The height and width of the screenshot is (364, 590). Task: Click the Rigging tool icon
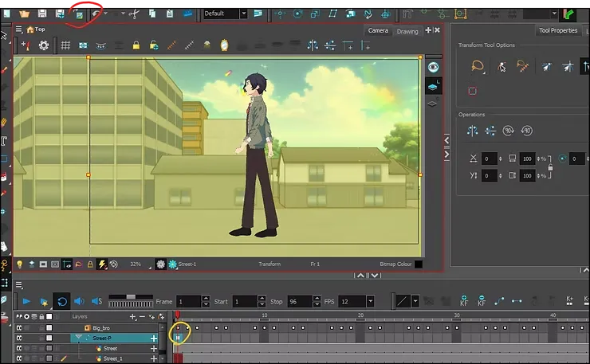[407, 14]
